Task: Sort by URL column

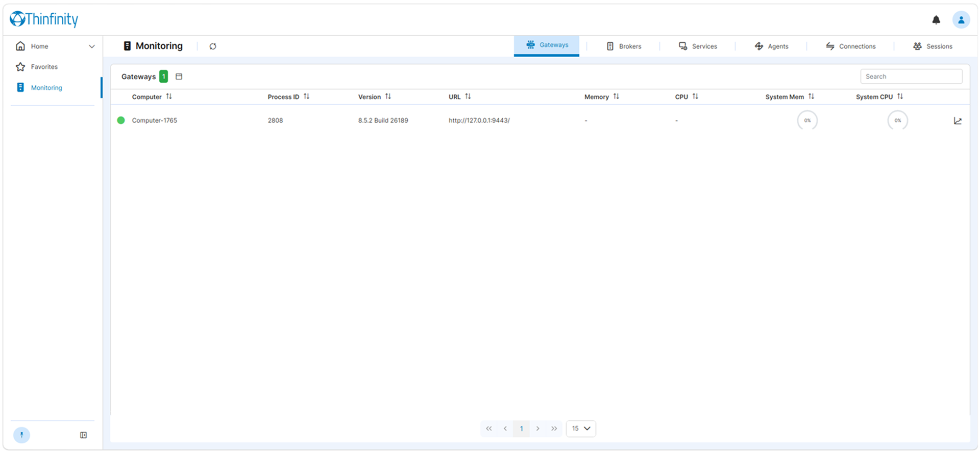Action: coord(468,97)
